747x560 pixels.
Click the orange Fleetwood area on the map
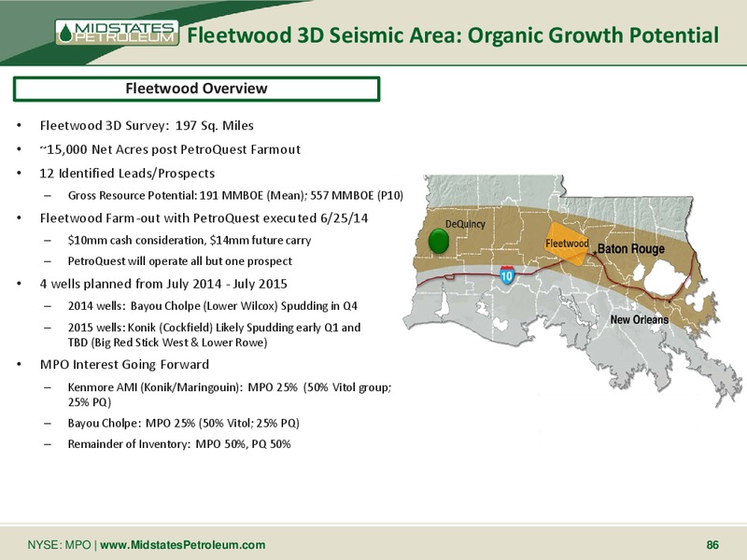(x=567, y=244)
